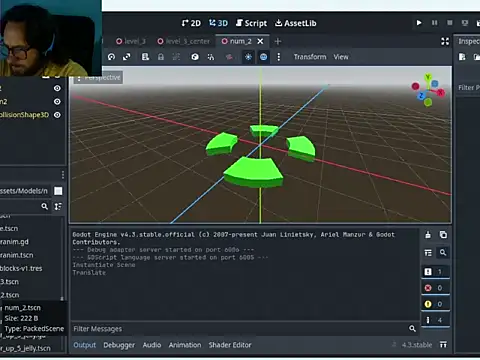Toggle preview environment

263,57
